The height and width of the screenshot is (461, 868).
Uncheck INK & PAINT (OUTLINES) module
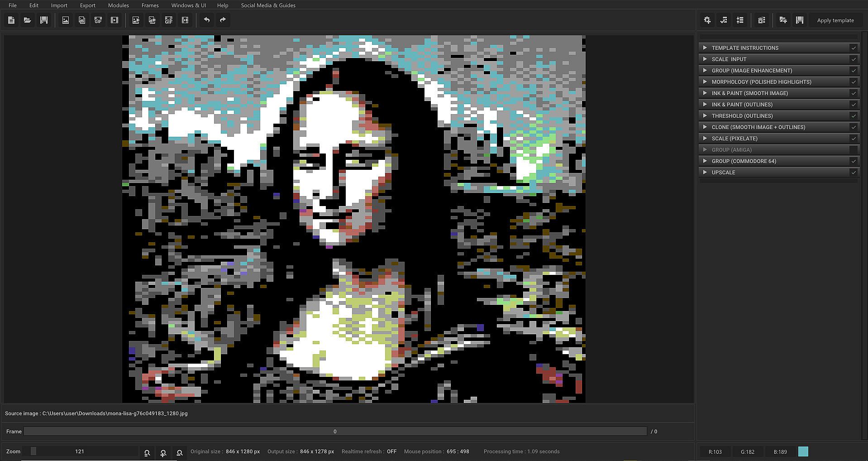pos(854,105)
